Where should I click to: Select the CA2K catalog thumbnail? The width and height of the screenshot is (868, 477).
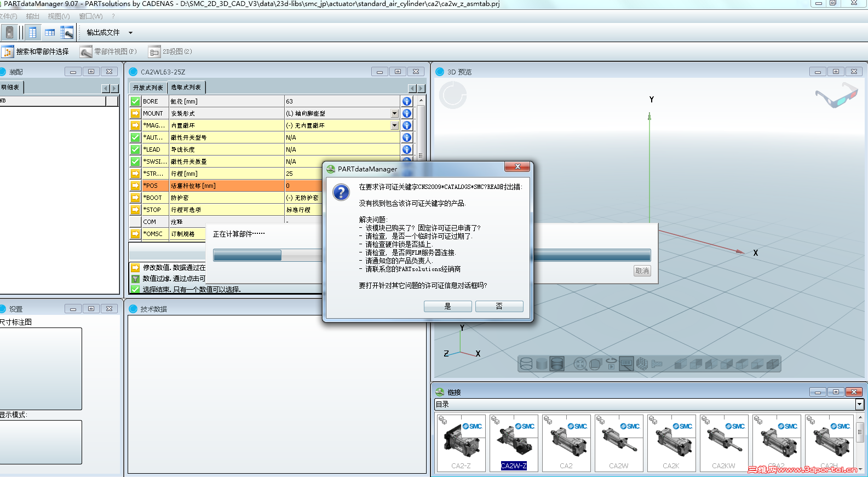(671, 443)
